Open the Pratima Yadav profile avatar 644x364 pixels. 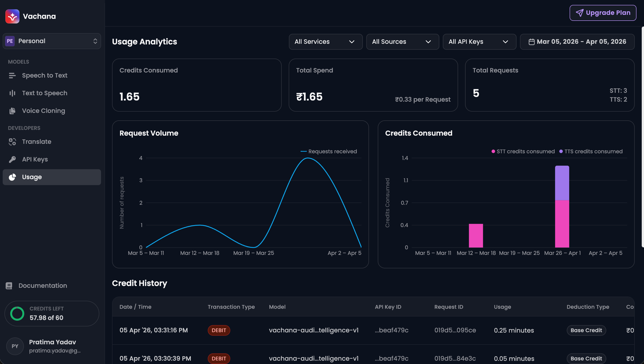point(15,346)
